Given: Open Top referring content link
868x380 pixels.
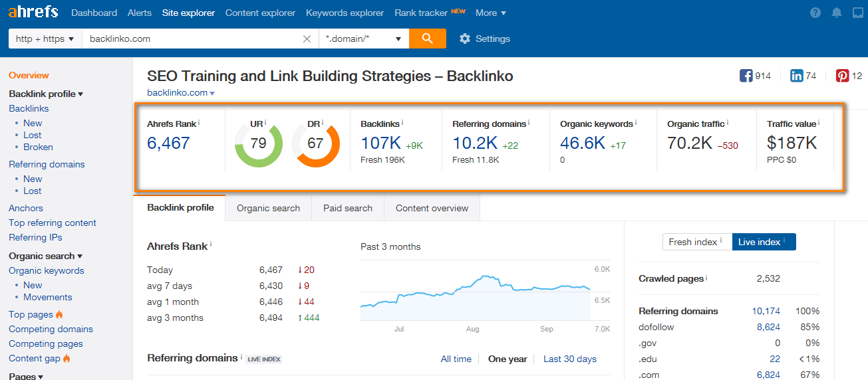Looking at the screenshot, I should click(x=53, y=223).
